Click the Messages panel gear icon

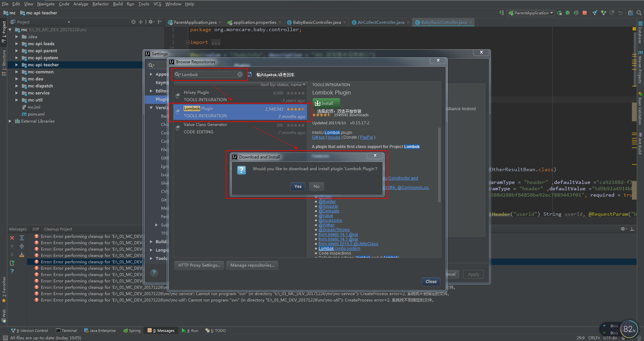coord(624,229)
